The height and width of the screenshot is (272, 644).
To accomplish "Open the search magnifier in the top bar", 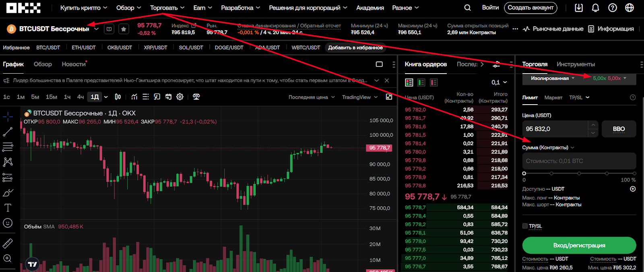I will (467, 8).
